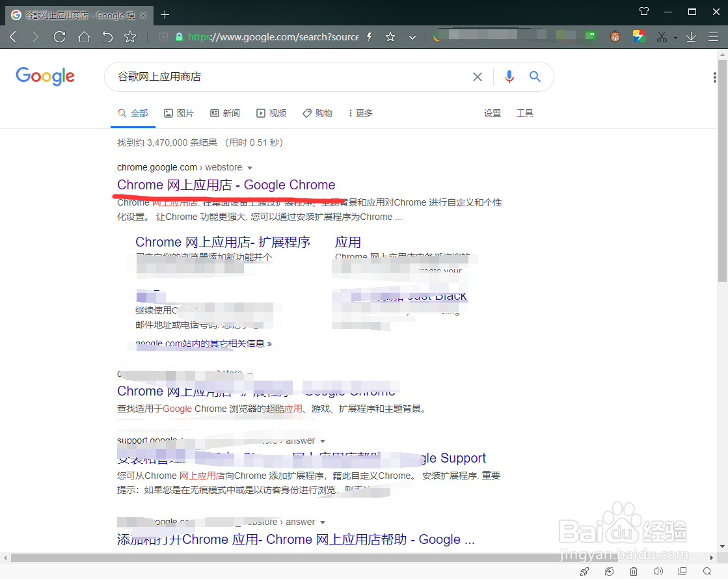Open the 应用 sublink
Image resolution: width=728 pixels, height=579 pixels.
pos(348,242)
